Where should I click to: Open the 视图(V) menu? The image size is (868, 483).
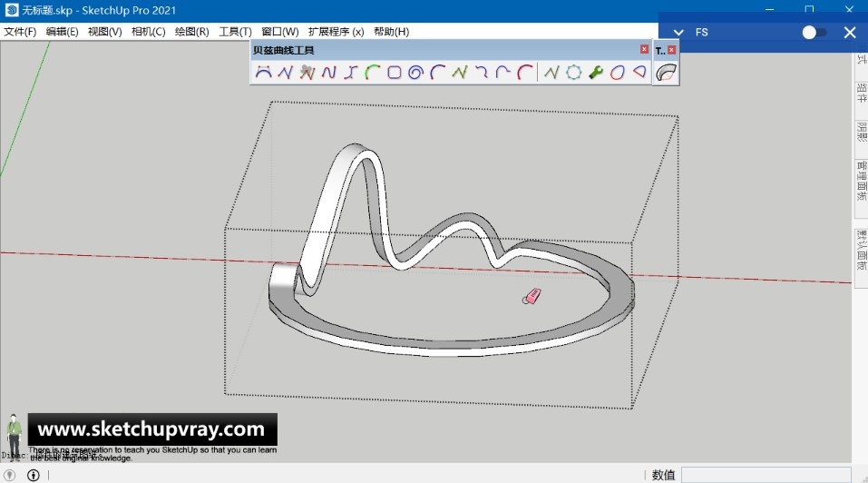pyautogui.click(x=104, y=32)
